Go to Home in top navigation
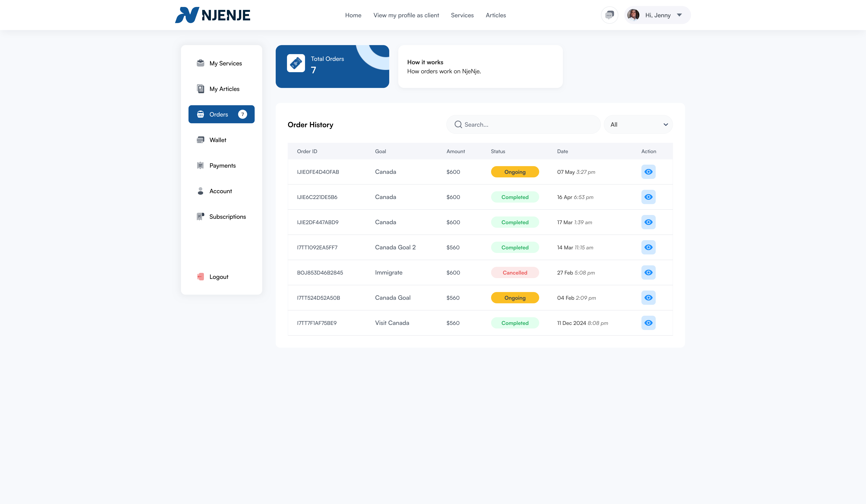This screenshot has height=504, width=866. pos(353,15)
